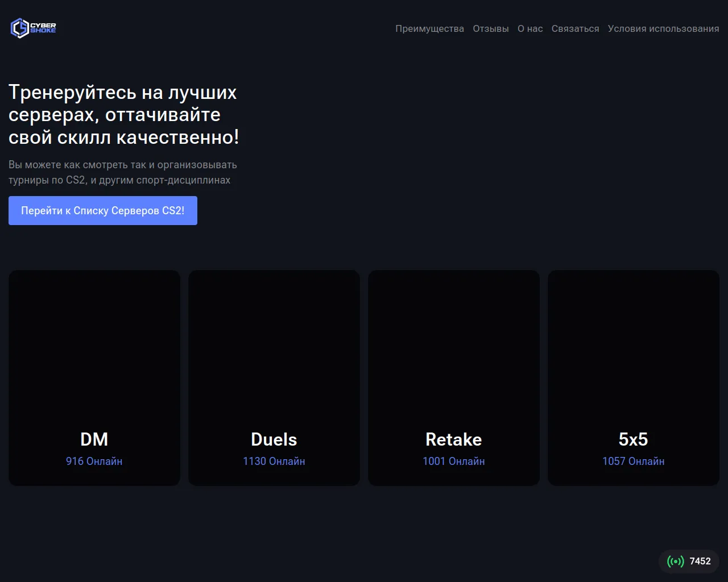The width and height of the screenshot is (728, 582).
Task: Open Условия использования link
Action: (663, 28)
